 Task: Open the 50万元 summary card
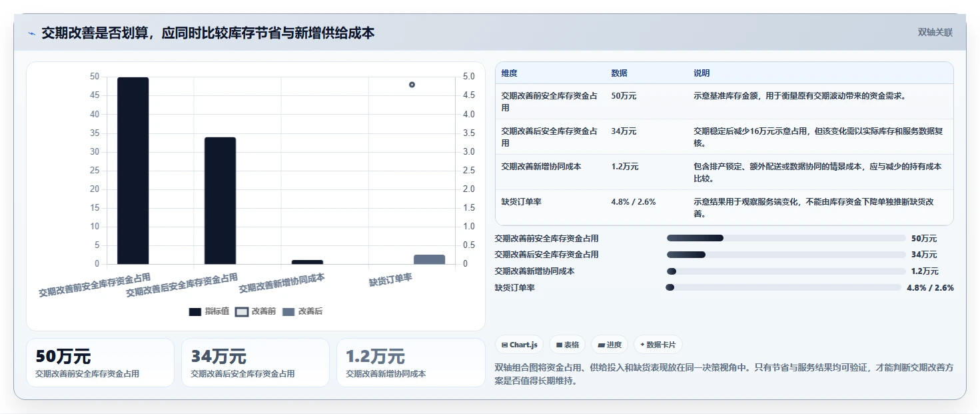point(100,363)
